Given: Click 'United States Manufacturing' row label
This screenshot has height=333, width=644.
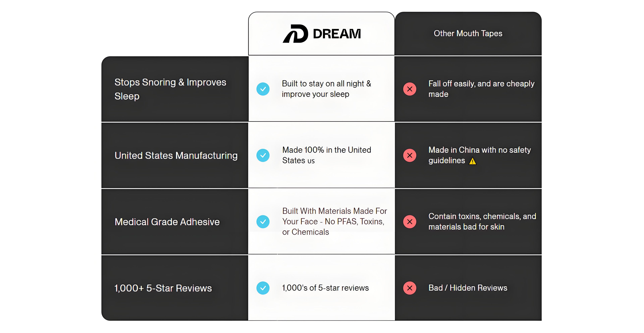Looking at the screenshot, I should tap(176, 156).
